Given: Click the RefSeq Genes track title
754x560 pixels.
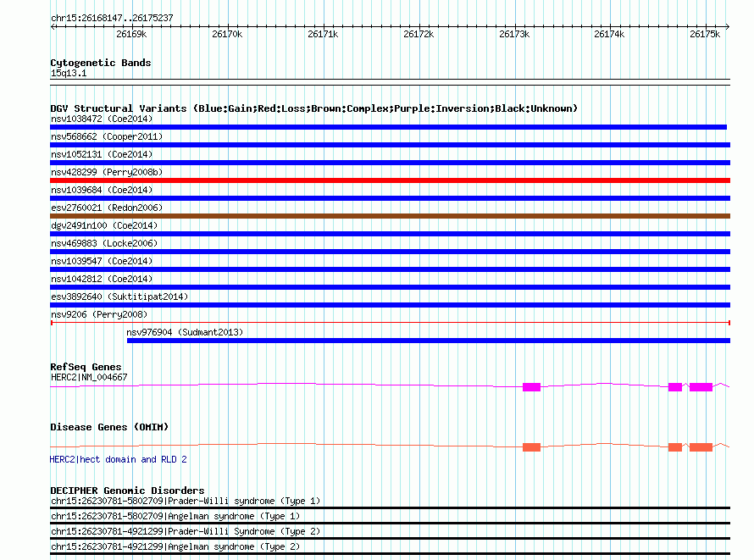Looking at the screenshot, I should (86, 367).
